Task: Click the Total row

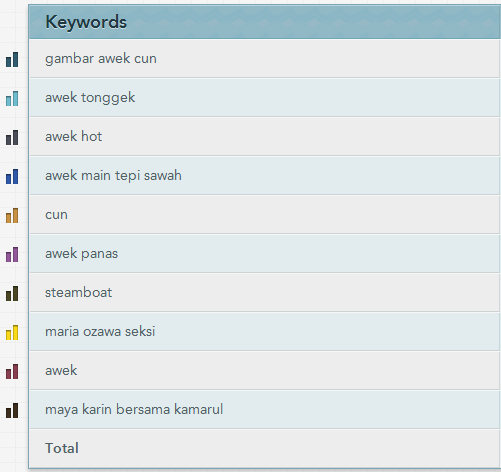Action: coord(265,448)
